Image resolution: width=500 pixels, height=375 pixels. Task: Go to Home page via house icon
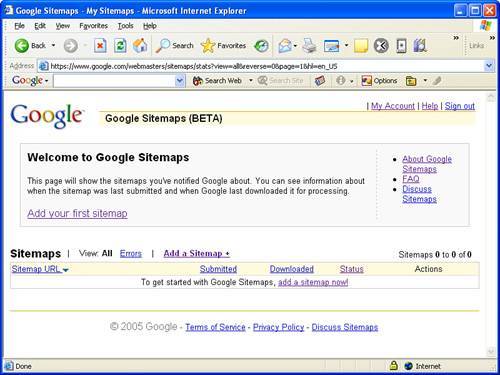point(140,46)
